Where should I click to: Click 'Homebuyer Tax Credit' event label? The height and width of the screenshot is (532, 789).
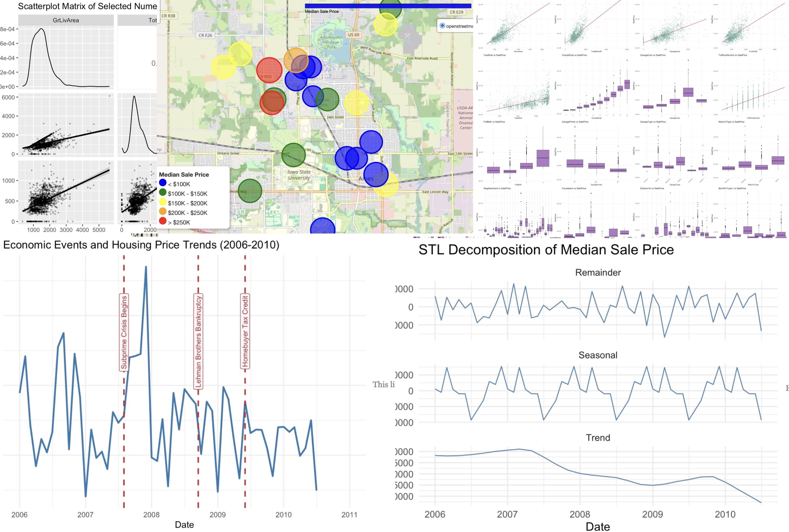245,332
